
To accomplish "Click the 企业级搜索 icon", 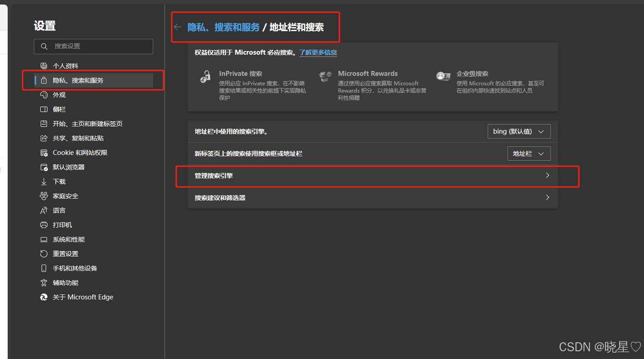I will tap(443, 76).
